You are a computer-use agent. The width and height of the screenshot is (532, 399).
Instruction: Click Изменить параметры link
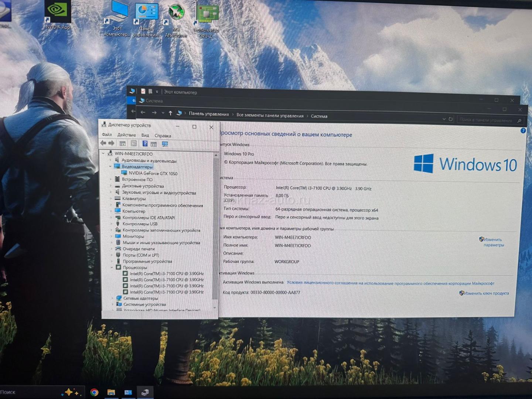coord(493,242)
